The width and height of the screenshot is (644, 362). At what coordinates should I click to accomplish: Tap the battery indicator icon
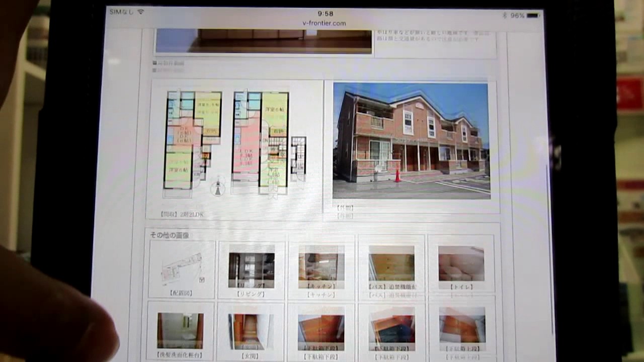pos(532,16)
